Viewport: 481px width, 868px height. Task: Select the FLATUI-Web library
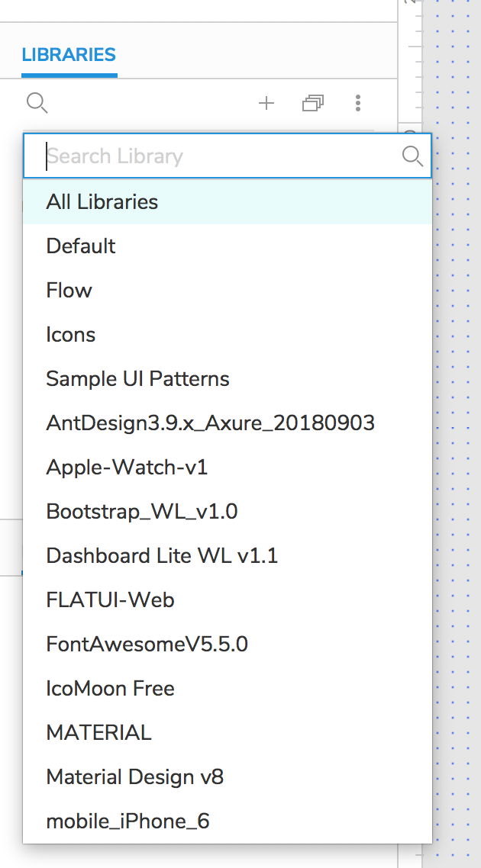point(228,600)
